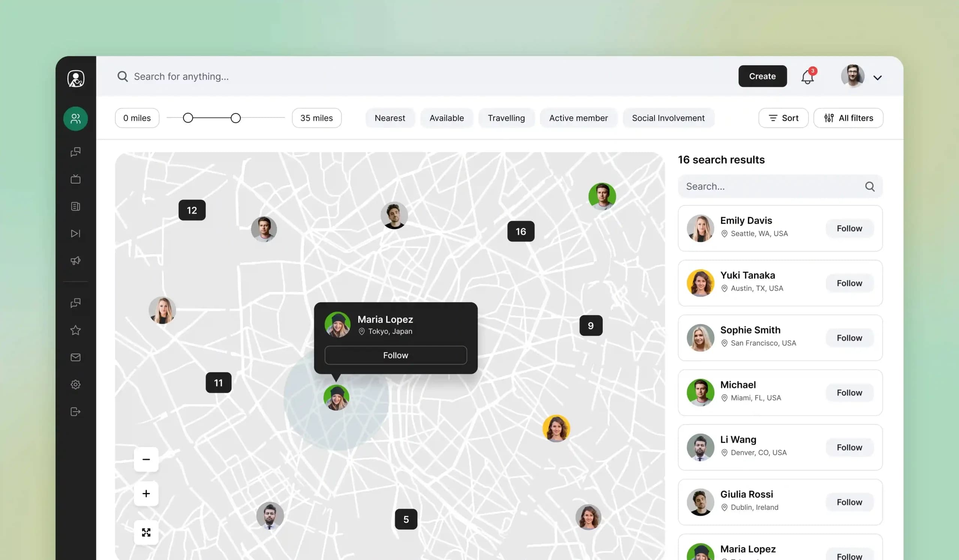Click the '16 search results' heading
The image size is (959, 560).
point(721,160)
